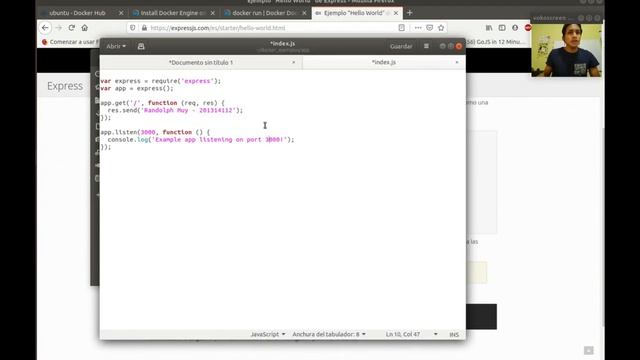Click the tracking protection shield icon
This screenshot has width=640, height=360.
click(132, 28)
